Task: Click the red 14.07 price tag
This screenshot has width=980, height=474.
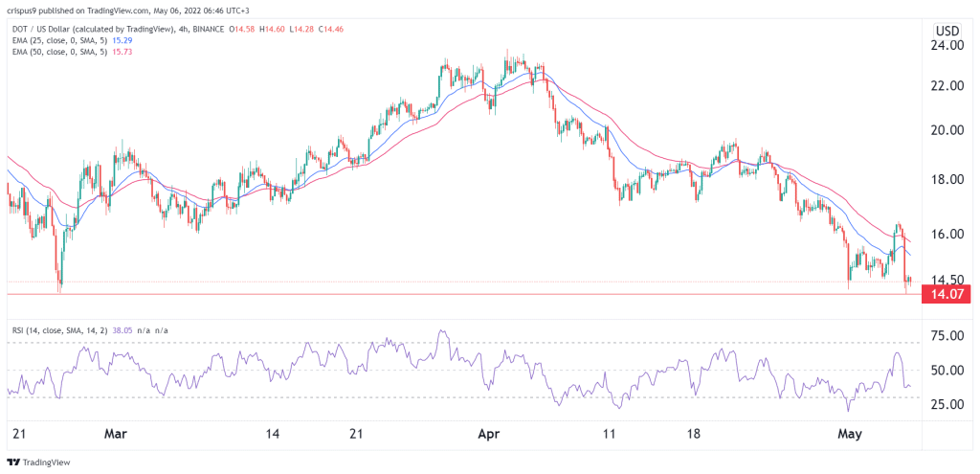Action: click(x=945, y=294)
